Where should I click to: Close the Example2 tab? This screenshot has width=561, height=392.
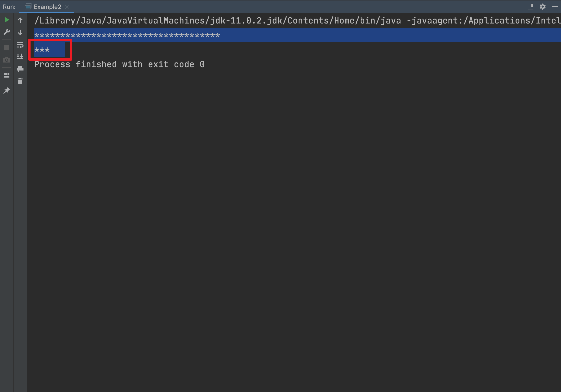[67, 7]
